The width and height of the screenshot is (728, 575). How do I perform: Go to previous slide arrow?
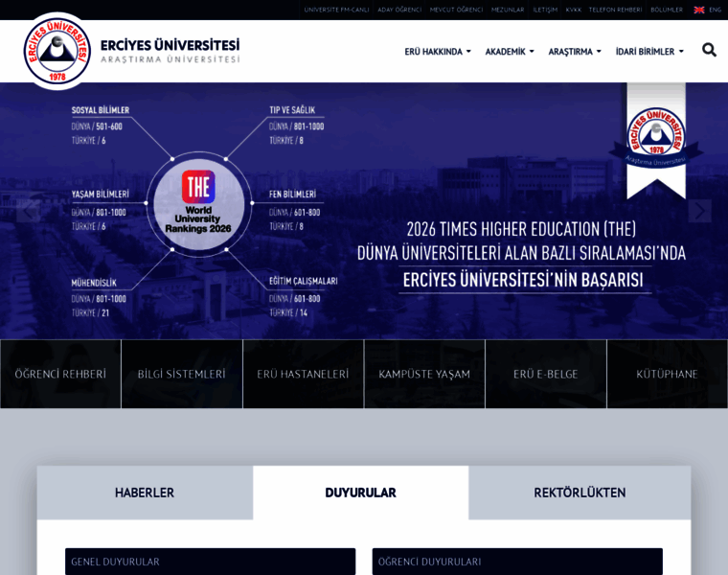28,212
